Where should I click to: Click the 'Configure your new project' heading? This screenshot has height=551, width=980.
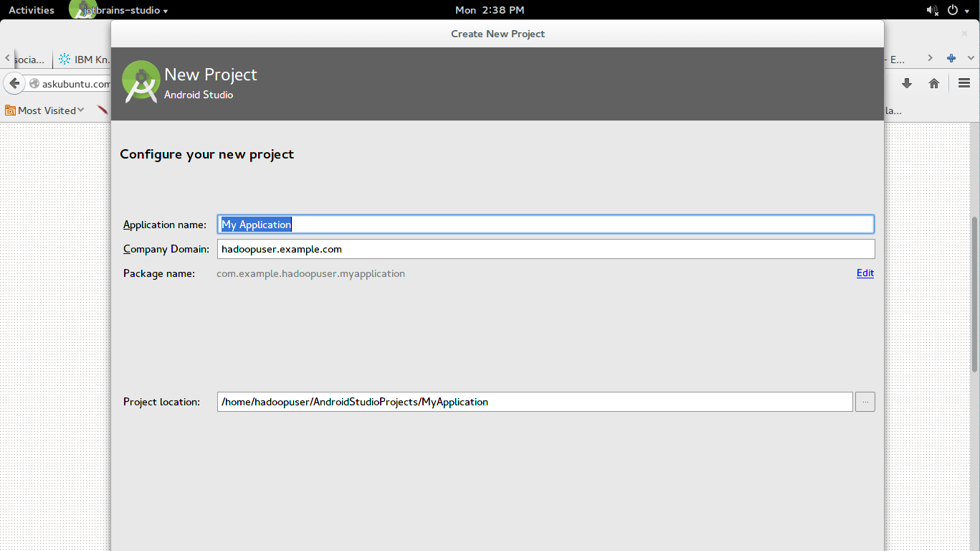(206, 154)
